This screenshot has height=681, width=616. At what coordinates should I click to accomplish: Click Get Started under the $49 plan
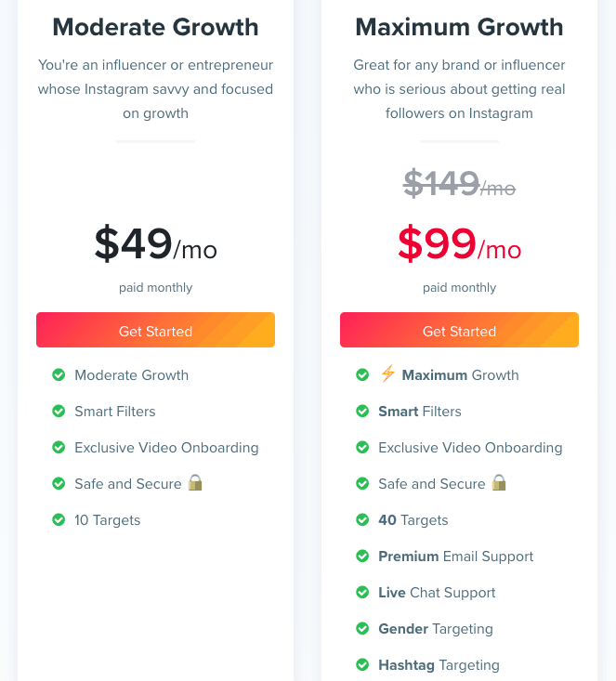155,330
